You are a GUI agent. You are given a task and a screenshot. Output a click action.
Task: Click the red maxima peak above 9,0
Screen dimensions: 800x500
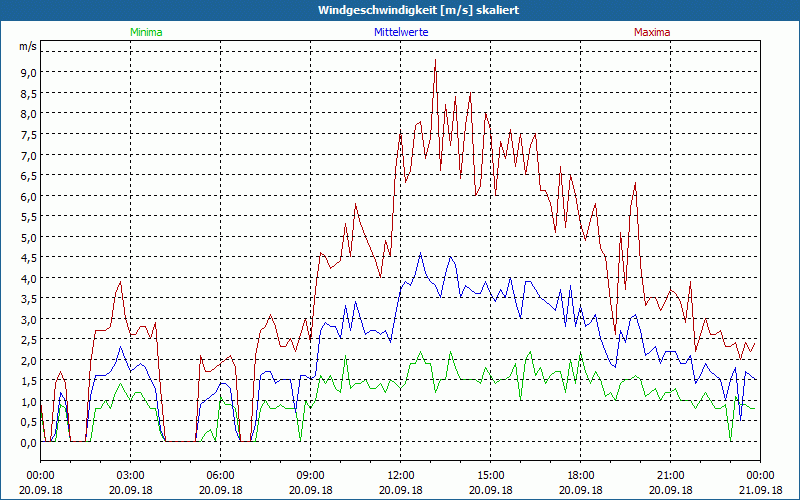(x=435, y=60)
